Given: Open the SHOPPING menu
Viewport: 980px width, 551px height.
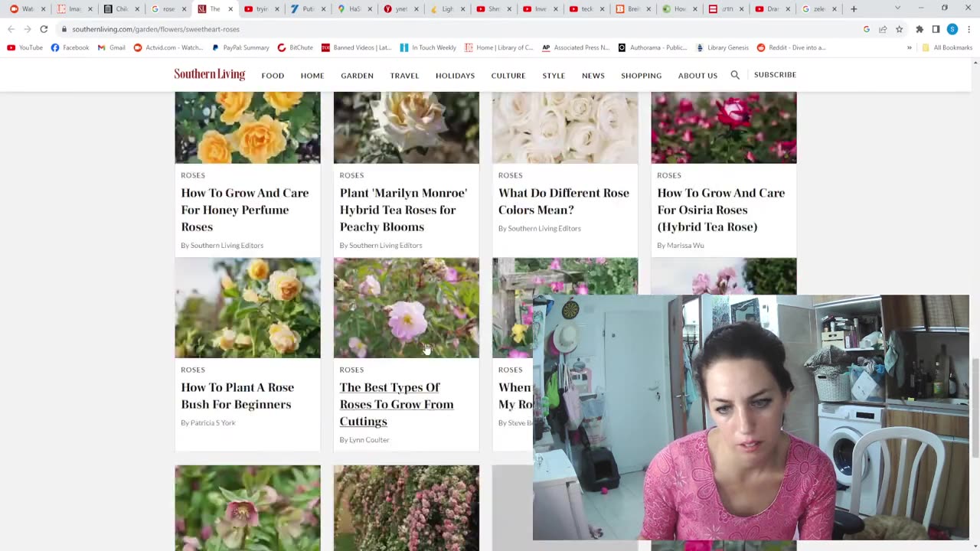Looking at the screenshot, I should pos(641,76).
